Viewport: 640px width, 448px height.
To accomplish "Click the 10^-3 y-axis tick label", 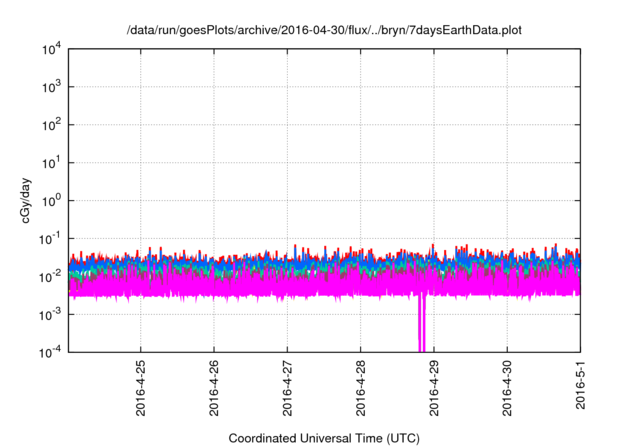I will (x=50, y=315).
